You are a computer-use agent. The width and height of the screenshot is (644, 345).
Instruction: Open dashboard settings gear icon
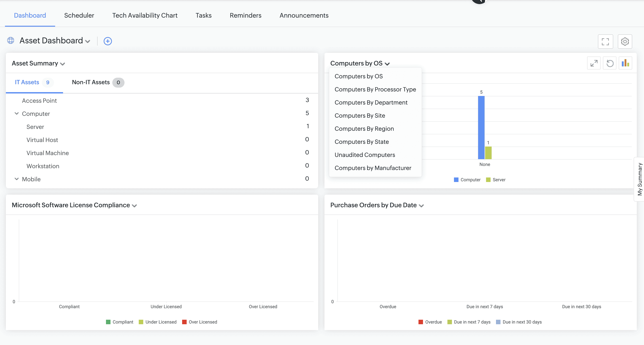click(x=625, y=42)
